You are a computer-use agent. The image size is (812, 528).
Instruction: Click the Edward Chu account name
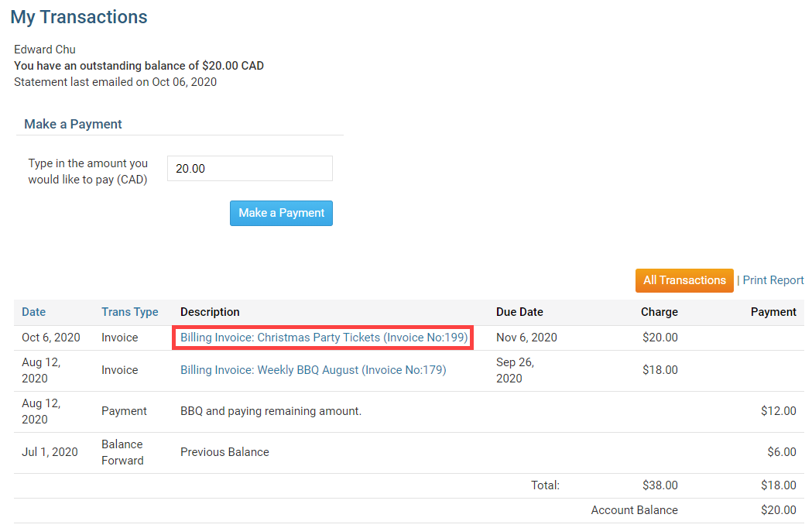pyautogui.click(x=45, y=50)
